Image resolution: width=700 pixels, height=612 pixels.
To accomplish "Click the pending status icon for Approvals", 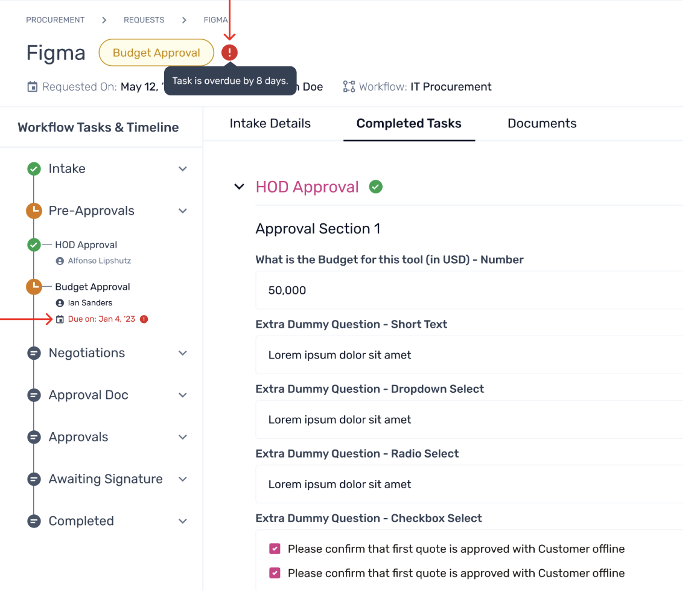I will tap(34, 437).
